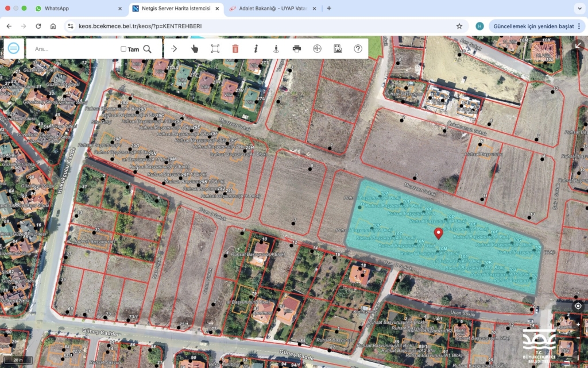
Task: Click the Site Girişi map label
Action: (x=100, y=122)
